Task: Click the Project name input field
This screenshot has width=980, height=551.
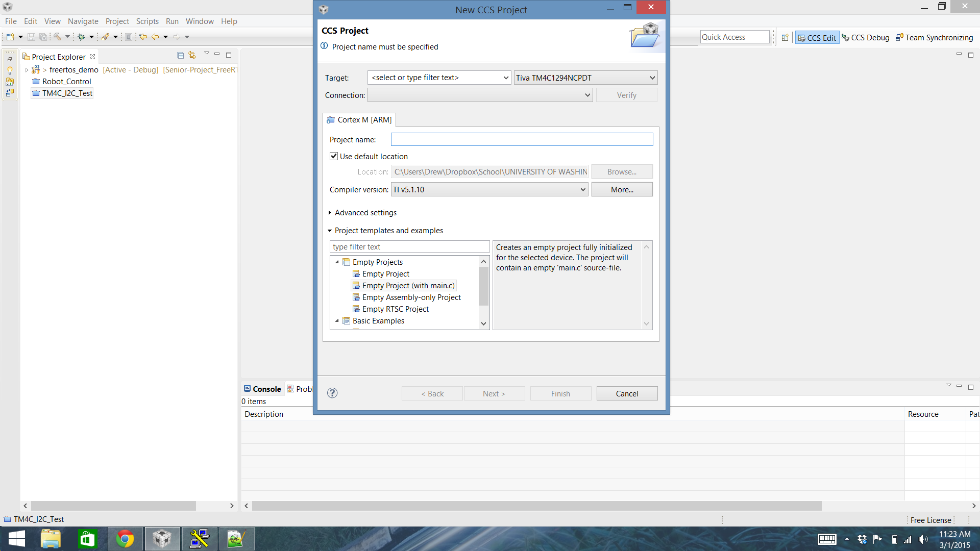Action: 522,139
